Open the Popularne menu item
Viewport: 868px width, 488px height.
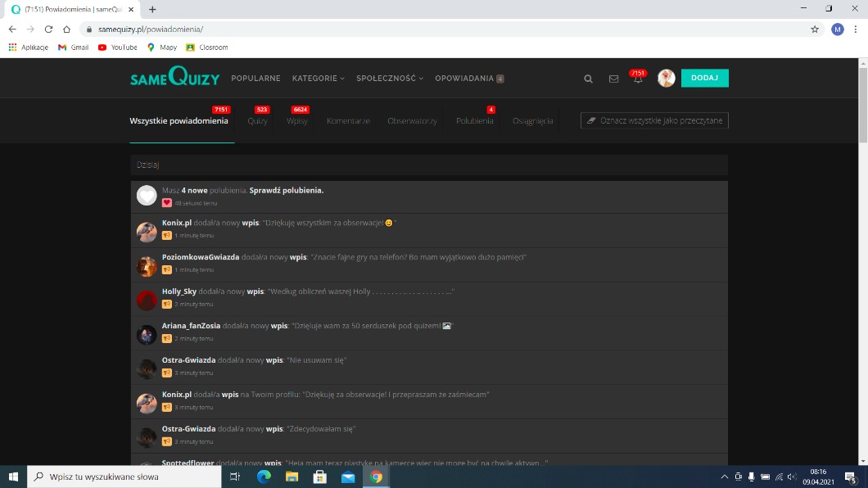point(255,79)
